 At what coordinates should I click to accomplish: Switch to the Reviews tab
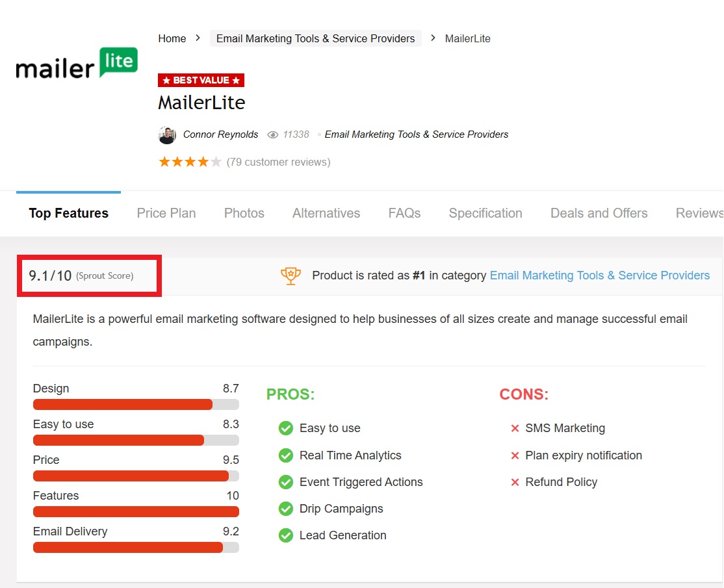(699, 213)
